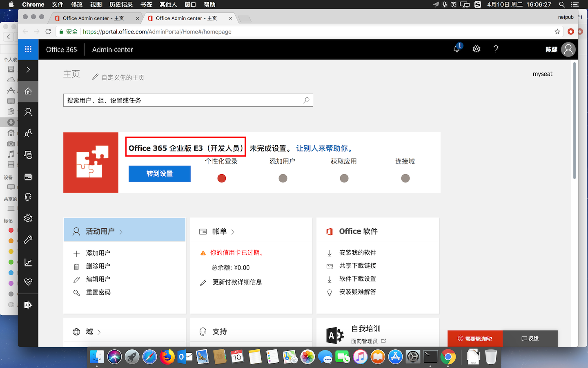
Task: Open the Settings gear in admin sidebar
Action: (28, 218)
